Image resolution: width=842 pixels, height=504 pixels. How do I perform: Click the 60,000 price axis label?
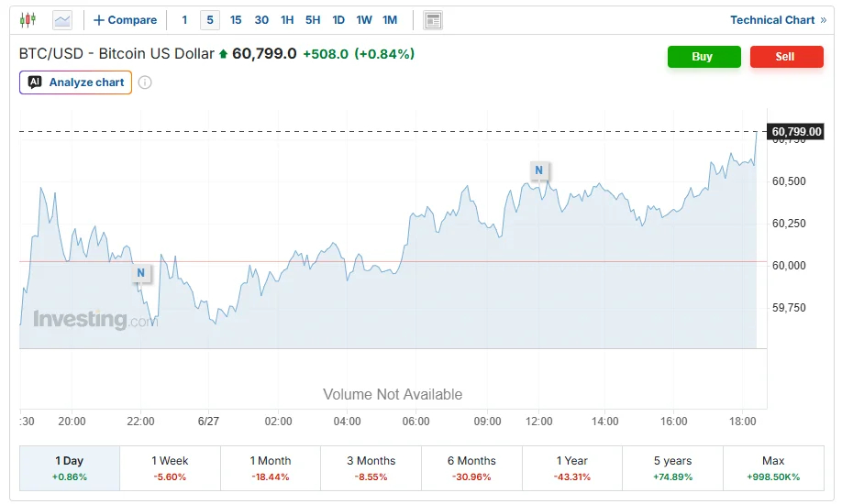click(x=789, y=266)
